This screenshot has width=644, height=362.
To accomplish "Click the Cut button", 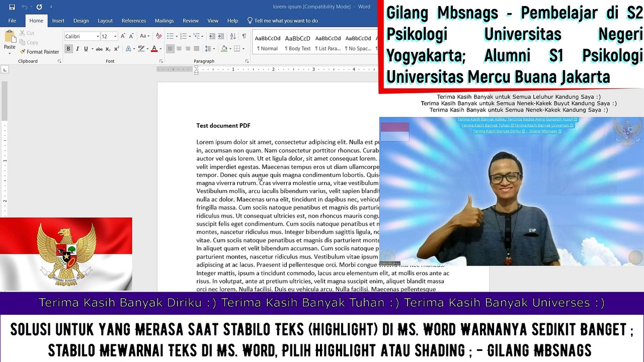I will (x=27, y=33).
